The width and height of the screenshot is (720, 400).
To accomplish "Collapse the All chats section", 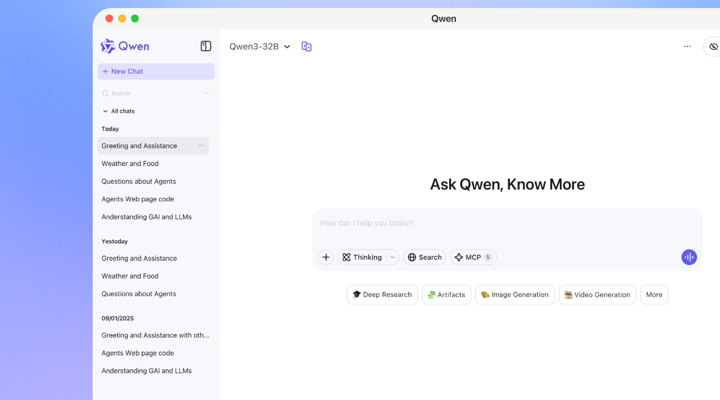I will (118, 111).
